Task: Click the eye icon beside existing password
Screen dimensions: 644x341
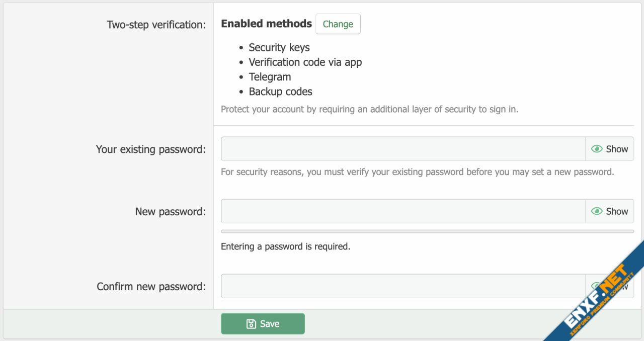Action: click(597, 149)
